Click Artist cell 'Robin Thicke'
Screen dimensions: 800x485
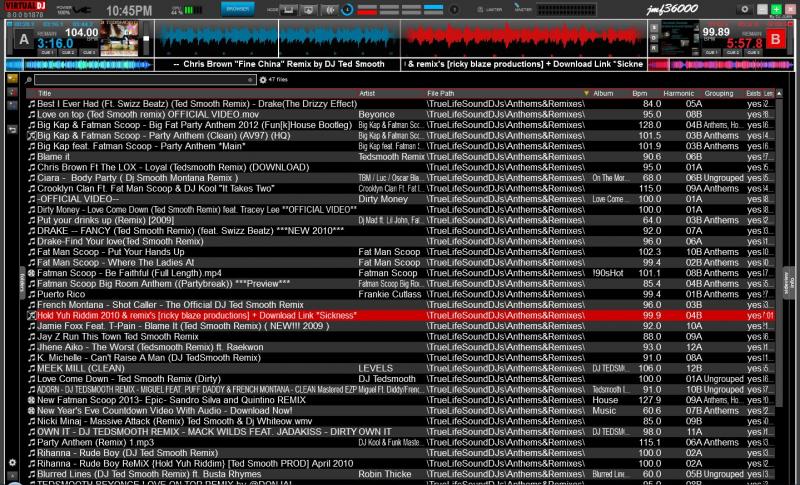point(385,474)
